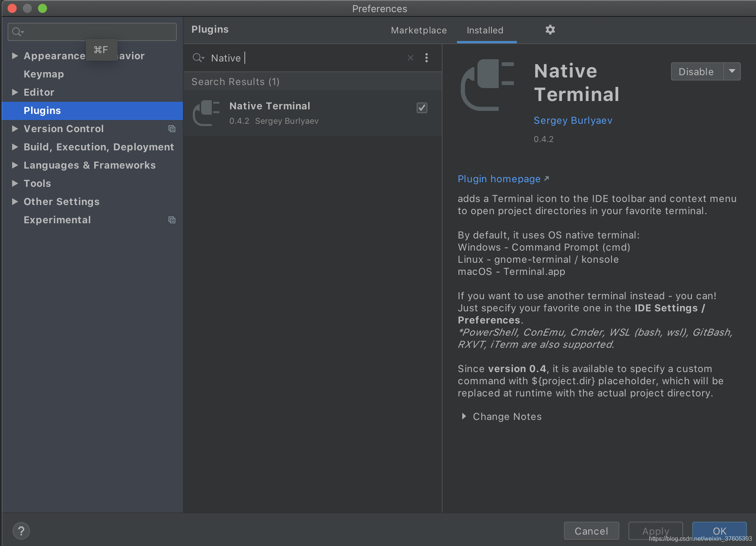Viewport: 756px width, 546px height.
Task: Click the help question mark button
Action: click(x=21, y=531)
